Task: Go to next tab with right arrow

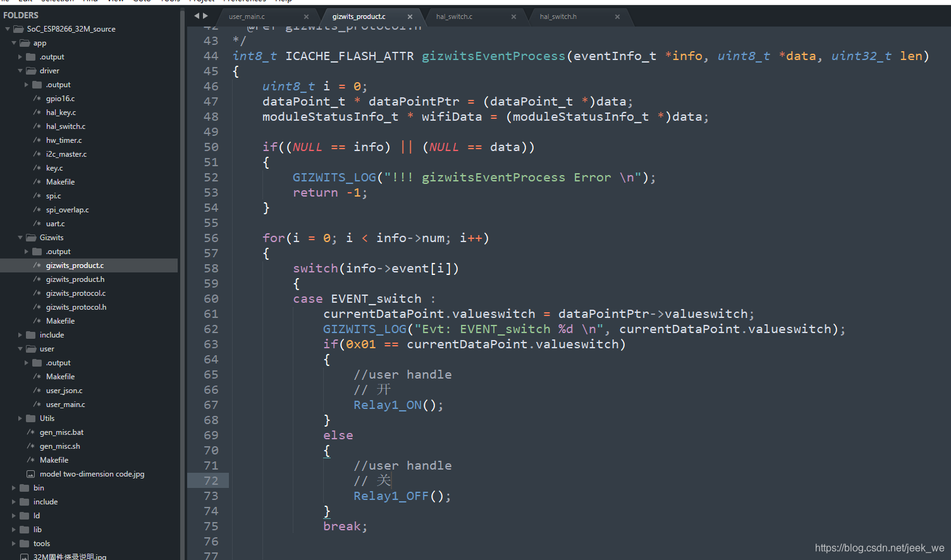Action: pos(205,16)
